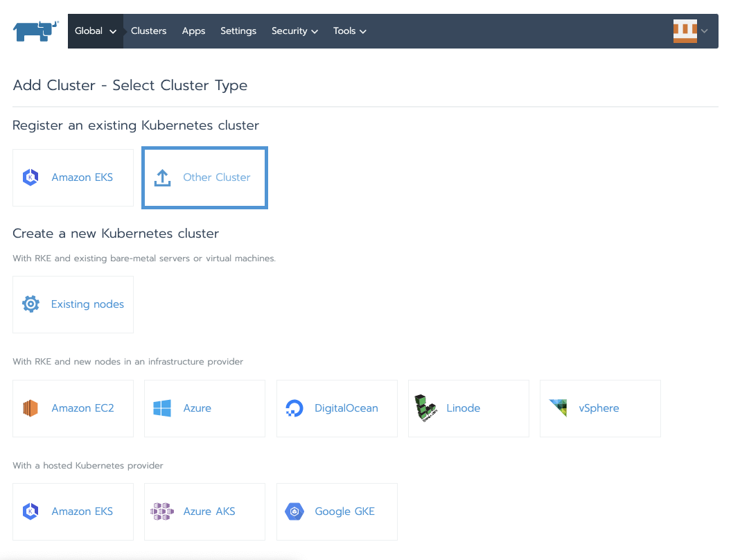Image resolution: width=731 pixels, height=560 pixels.
Task: Select Amazon EKS under hosted Kubernetes provider
Action: coord(82,511)
